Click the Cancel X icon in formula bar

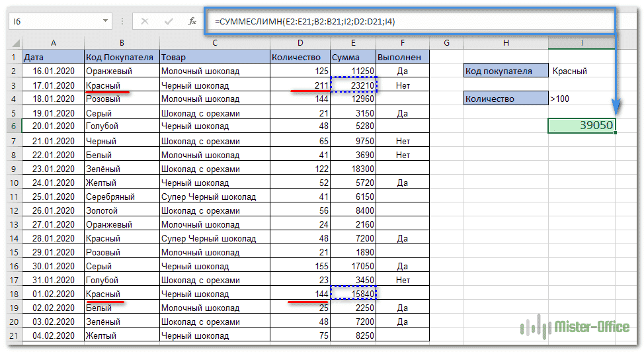coord(145,22)
